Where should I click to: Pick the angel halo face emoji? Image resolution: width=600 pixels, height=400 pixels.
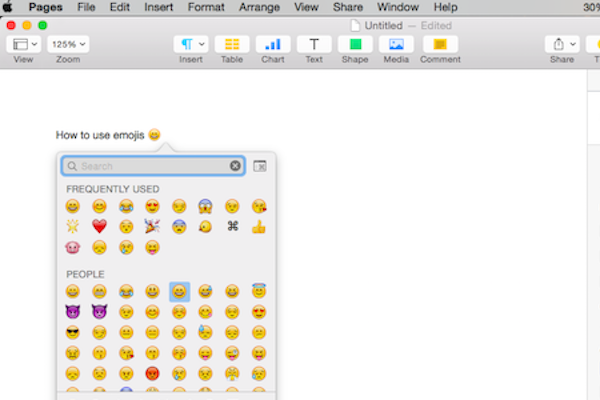[x=259, y=291]
